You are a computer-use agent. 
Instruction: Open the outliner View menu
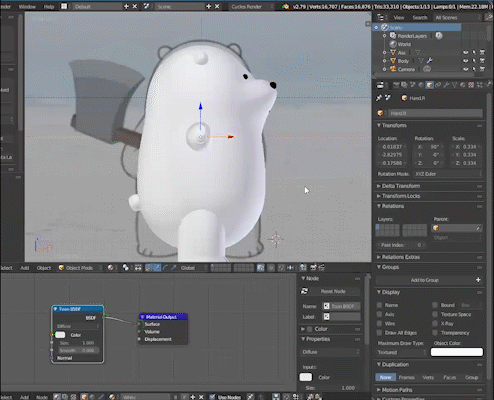[x=399, y=17]
